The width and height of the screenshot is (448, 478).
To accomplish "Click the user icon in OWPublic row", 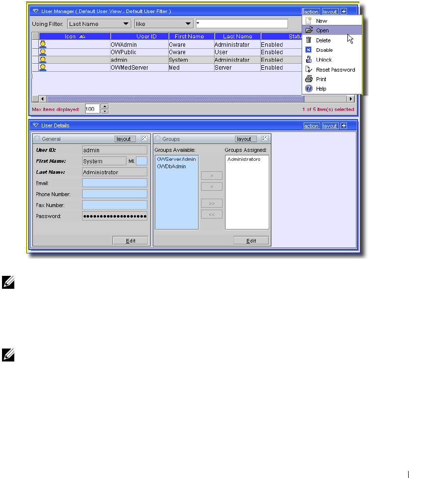I will click(x=43, y=52).
